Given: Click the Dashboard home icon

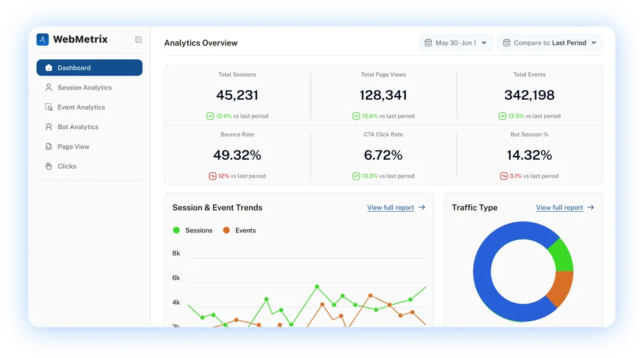Looking at the screenshot, I should coord(48,68).
